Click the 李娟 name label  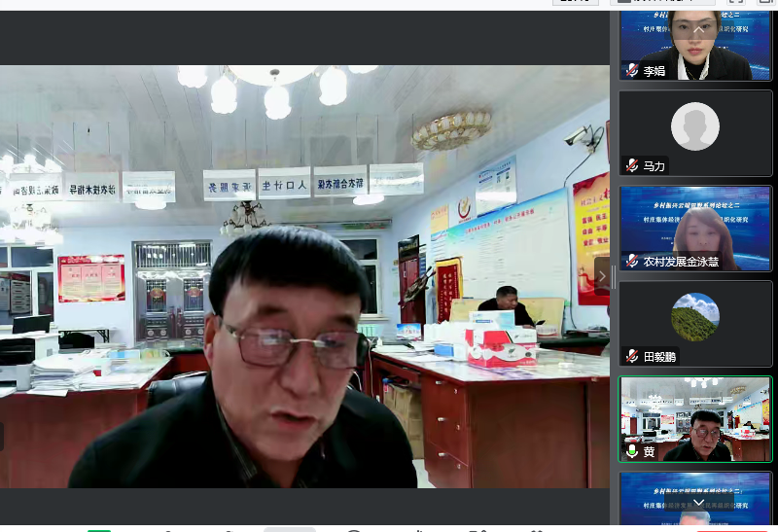(654, 71)
